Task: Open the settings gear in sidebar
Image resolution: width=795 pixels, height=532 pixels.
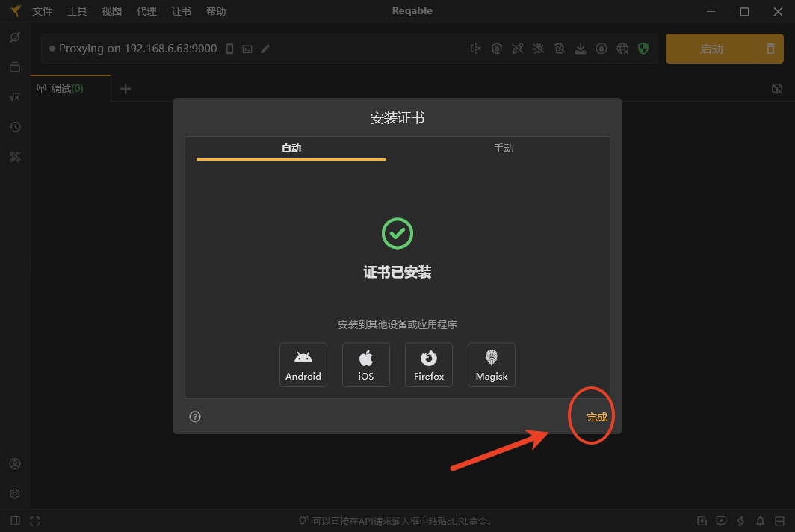Action: [14, 494]
